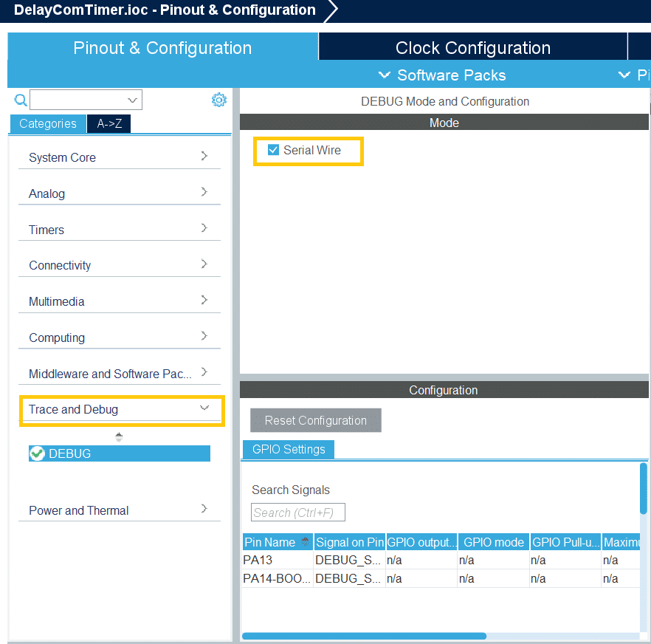Click the search magnifier icon

point(21,100)
